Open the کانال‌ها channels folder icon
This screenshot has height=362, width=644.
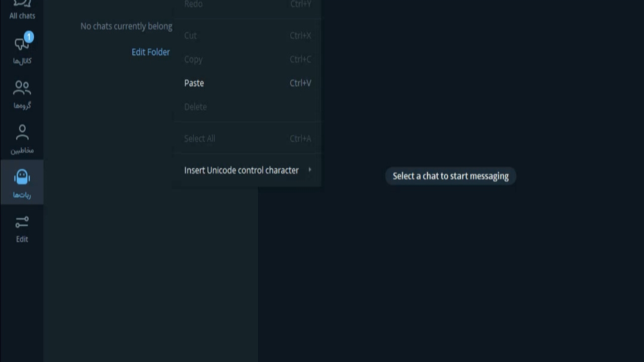tap(22, 44)
